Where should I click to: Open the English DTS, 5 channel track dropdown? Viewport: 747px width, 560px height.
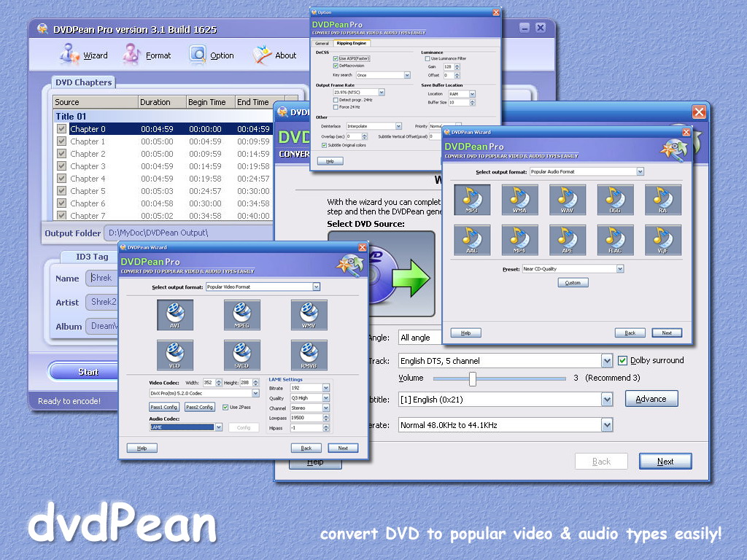[606, 361]
